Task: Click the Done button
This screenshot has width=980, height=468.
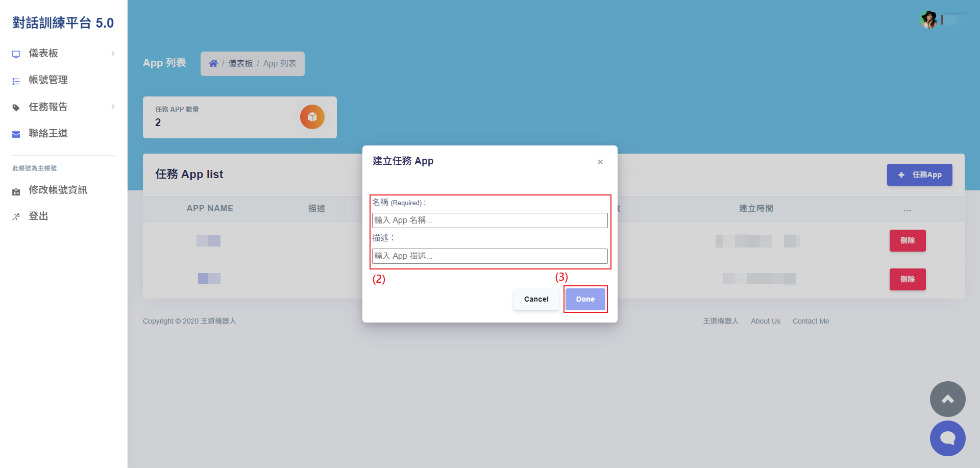Action: click(585, 299)
